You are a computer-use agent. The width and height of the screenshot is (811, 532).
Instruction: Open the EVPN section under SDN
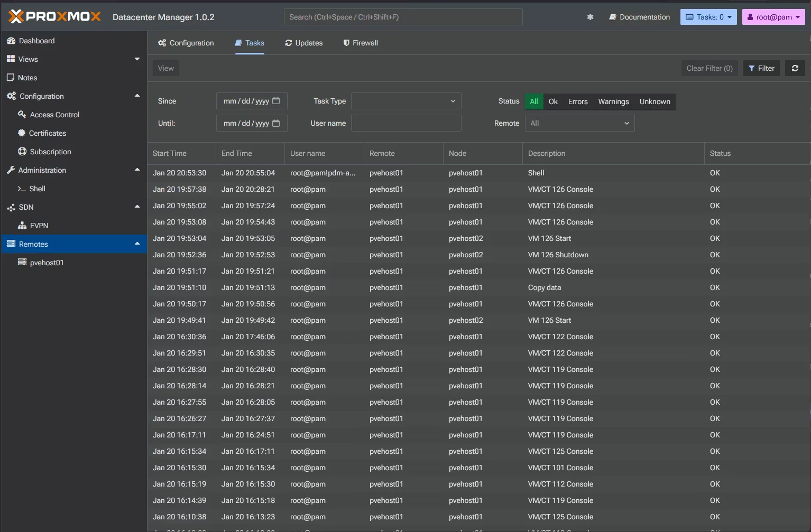[x=39, y=225]
